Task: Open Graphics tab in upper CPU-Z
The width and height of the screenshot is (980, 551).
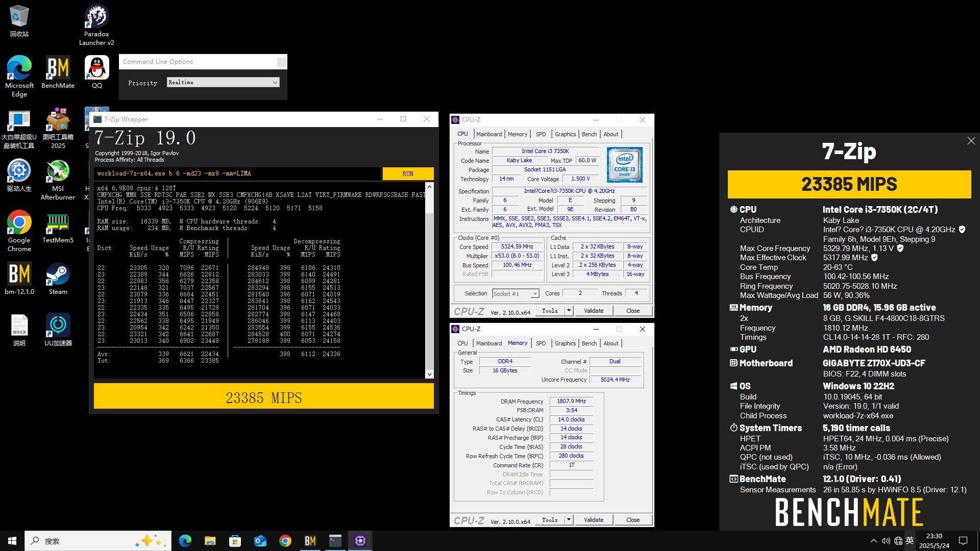Action: (566, 134)
